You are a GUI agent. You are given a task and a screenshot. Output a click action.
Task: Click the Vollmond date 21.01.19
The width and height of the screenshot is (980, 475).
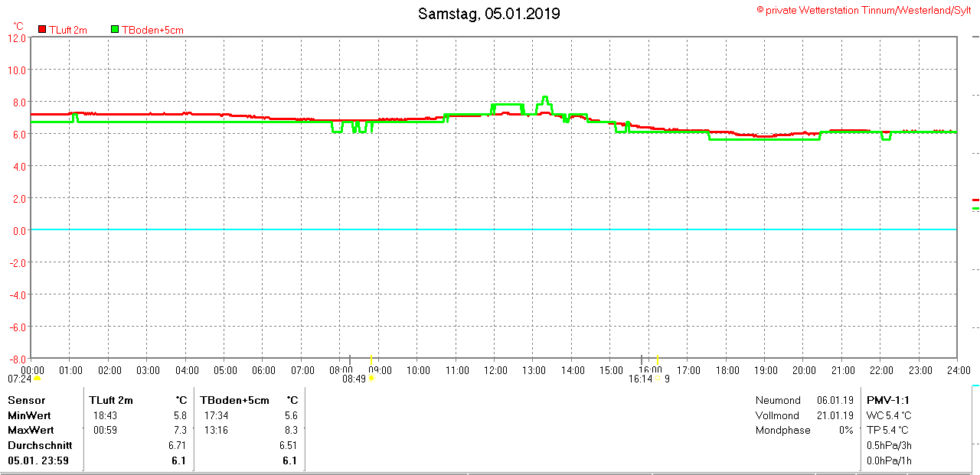(835, 415)
